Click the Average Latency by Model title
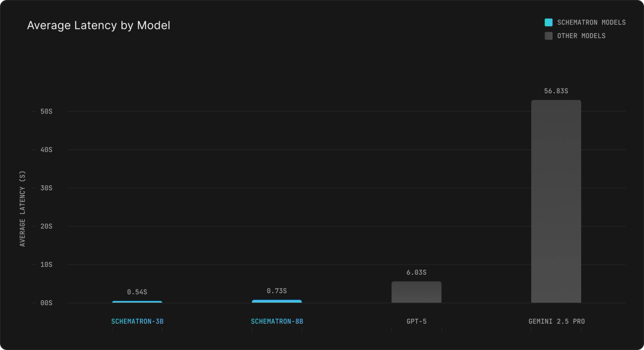 tap(99, 25)
